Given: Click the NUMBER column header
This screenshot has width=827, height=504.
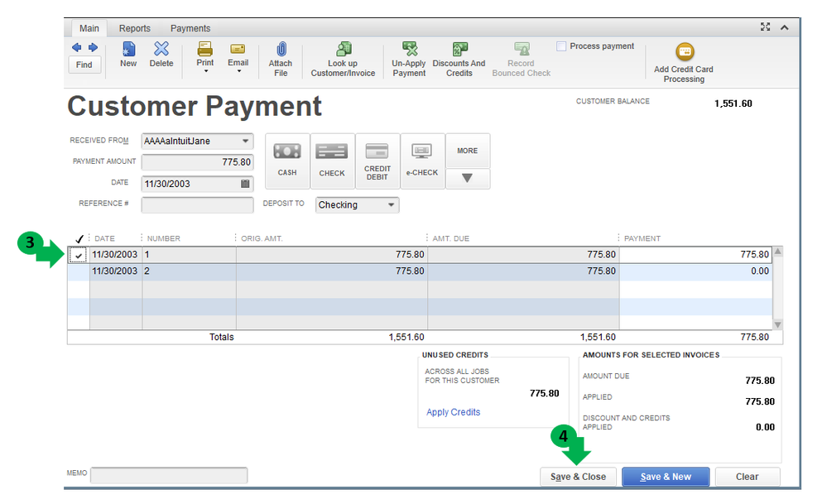Looking at the screenshot, I should tap(164, 239).
